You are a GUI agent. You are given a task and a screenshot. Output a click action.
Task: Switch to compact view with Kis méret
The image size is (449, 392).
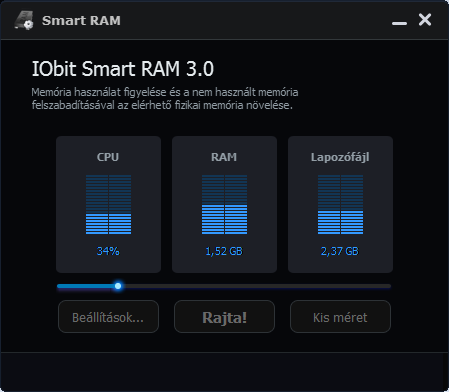click(x=340, y=317)
